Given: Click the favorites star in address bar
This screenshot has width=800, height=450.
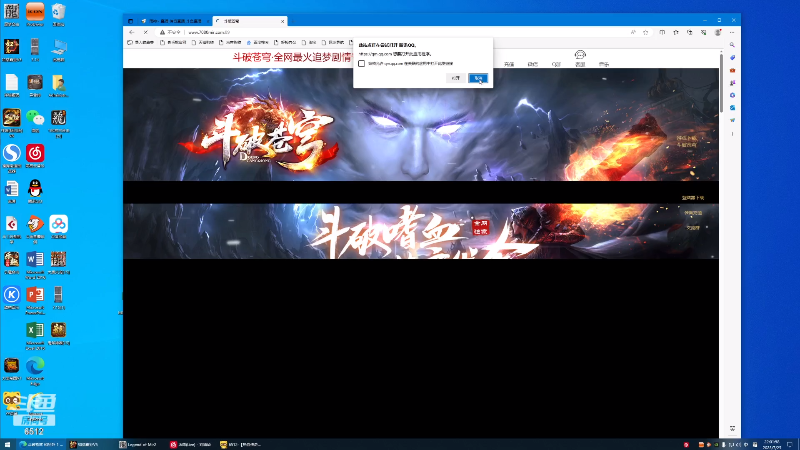Looking at the screenshot, I should (645, 32).
